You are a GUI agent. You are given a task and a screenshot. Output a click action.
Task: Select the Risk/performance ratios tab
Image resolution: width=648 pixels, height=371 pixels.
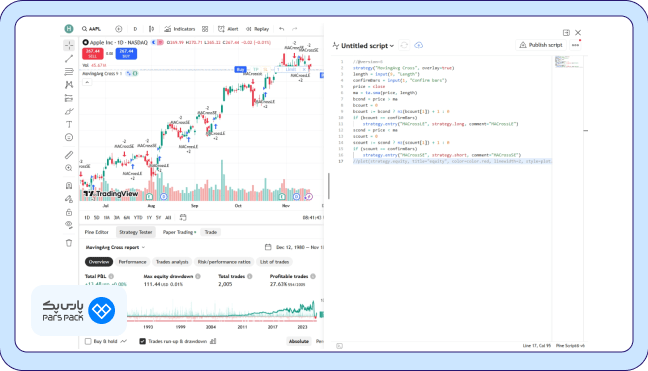[x=224, y=262]
